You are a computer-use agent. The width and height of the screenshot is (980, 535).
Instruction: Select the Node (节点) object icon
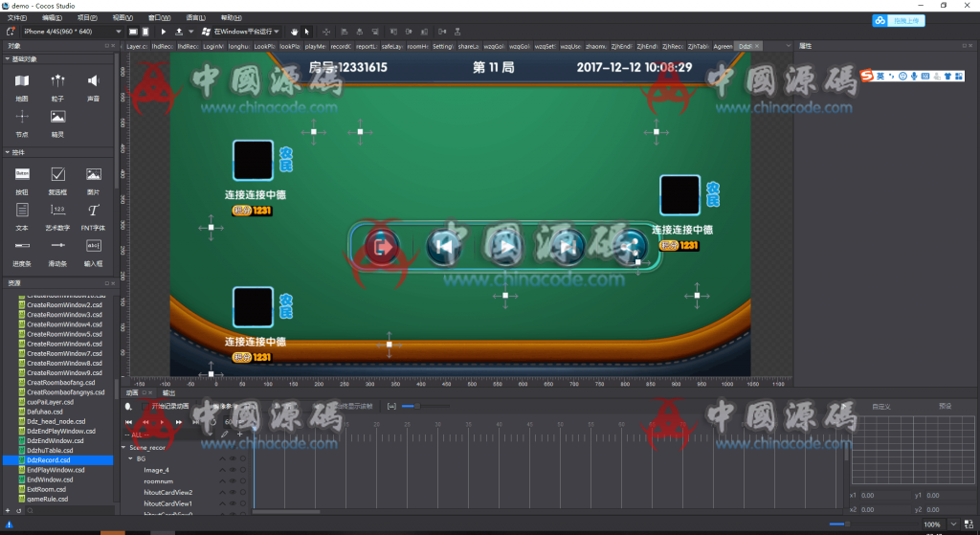(x=22, y=117)
